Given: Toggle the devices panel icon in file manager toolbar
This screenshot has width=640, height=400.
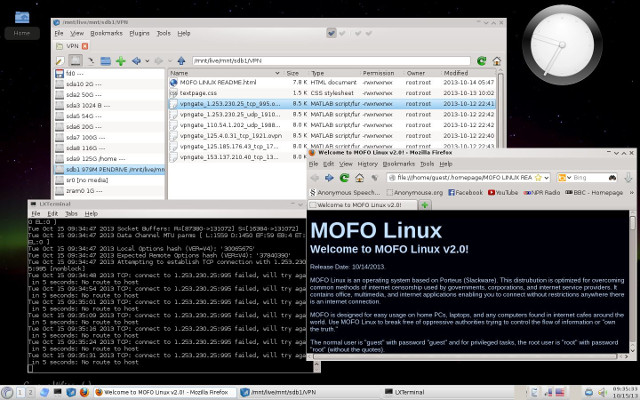Looking at the screenshot, I should [x=75, y=61].
